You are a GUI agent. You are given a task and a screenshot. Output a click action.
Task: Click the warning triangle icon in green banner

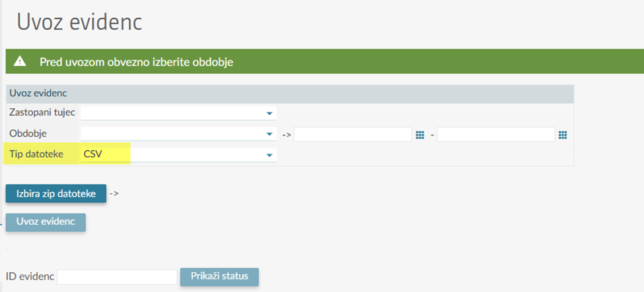pyautogui.click(x=20, y=61)
